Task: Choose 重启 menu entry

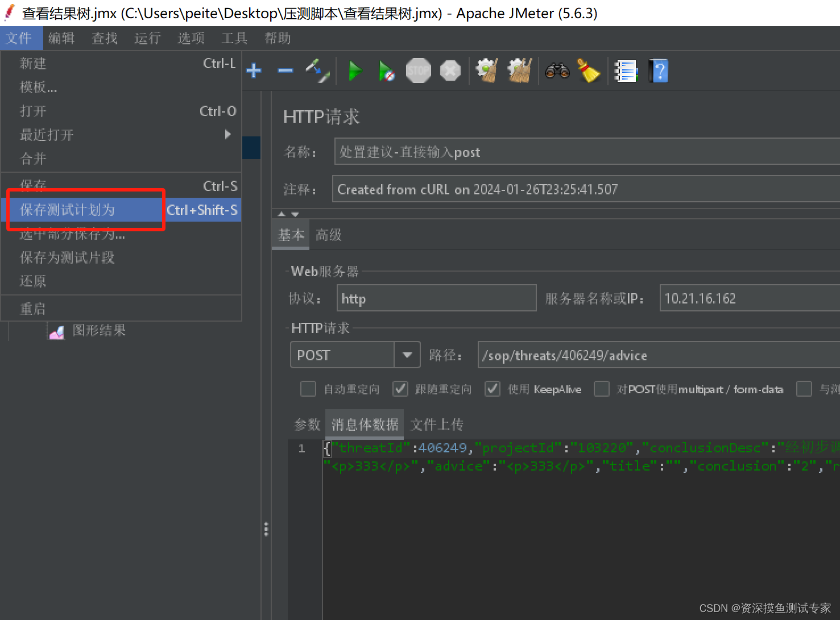Action: pyautogui.click(x=121, y=309)
